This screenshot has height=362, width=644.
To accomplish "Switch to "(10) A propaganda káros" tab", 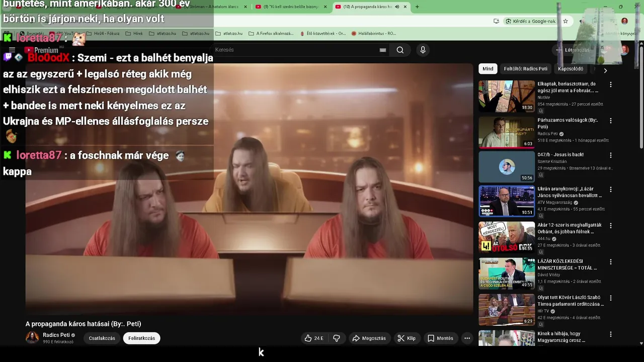I will coord(371,7).
